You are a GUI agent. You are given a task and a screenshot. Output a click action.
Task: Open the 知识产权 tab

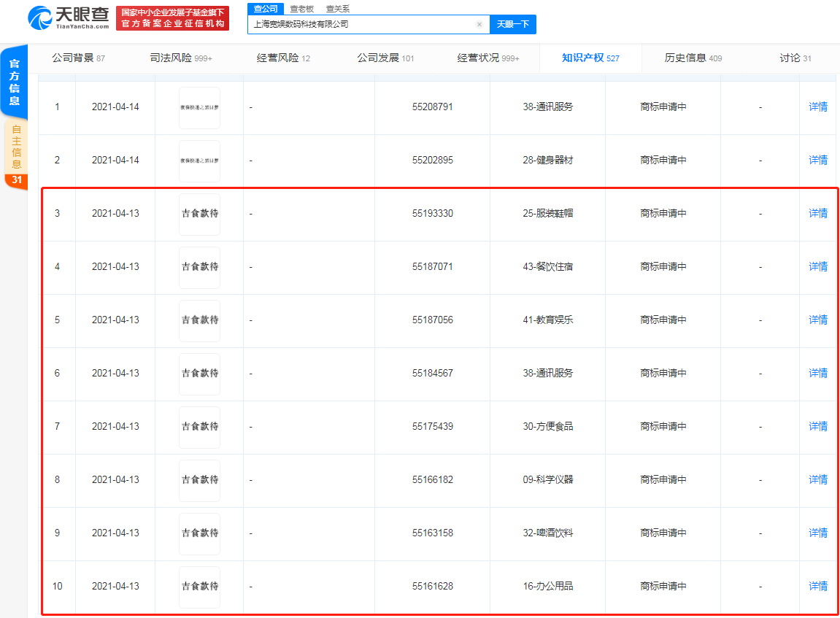[590, 58]
